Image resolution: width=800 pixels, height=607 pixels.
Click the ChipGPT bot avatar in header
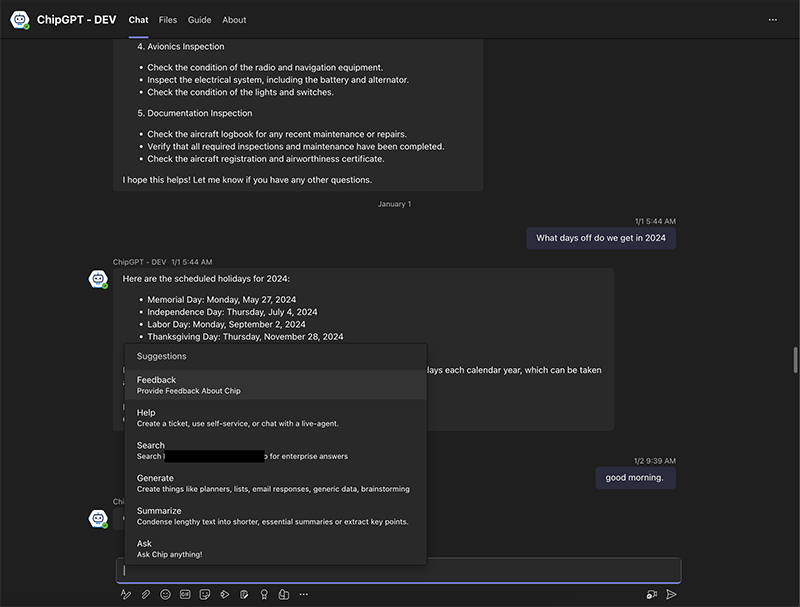point(19,19)
